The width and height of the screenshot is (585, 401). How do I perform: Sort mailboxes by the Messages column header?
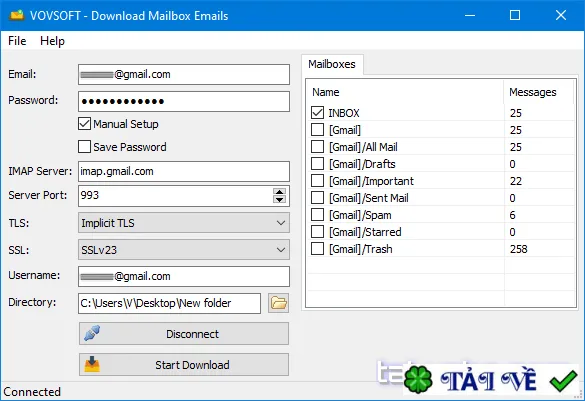point(538,92)
